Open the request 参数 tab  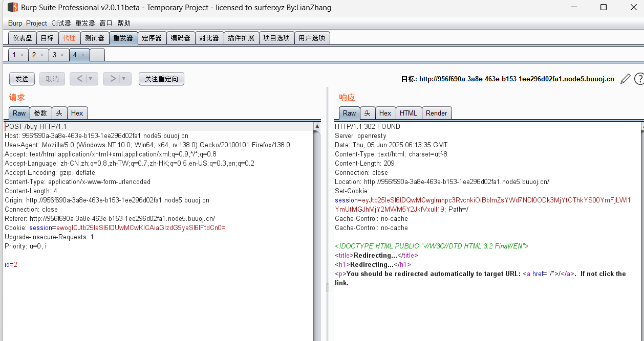pyautogui.click(x=40, y=113)
